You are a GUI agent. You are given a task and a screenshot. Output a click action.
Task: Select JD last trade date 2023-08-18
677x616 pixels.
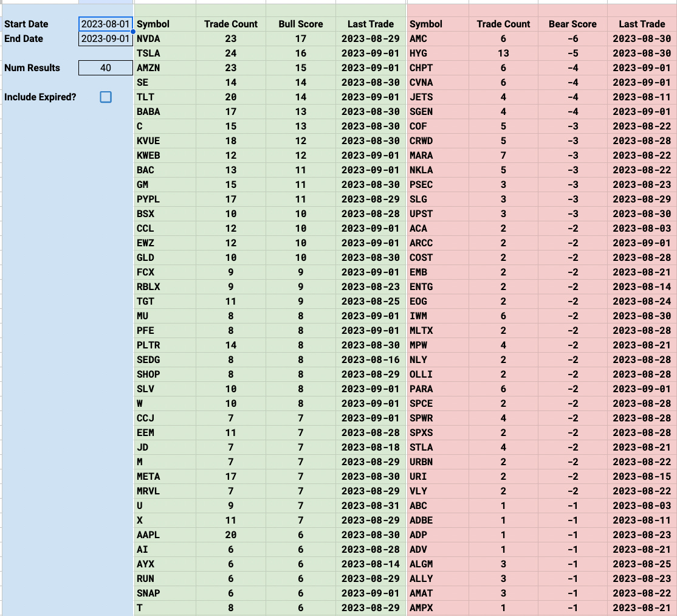(371, 447)
